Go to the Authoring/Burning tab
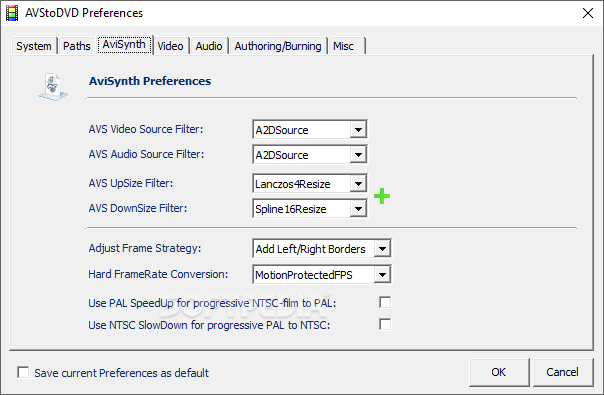Viewport: 604px width, 395px height. (278, 46)
